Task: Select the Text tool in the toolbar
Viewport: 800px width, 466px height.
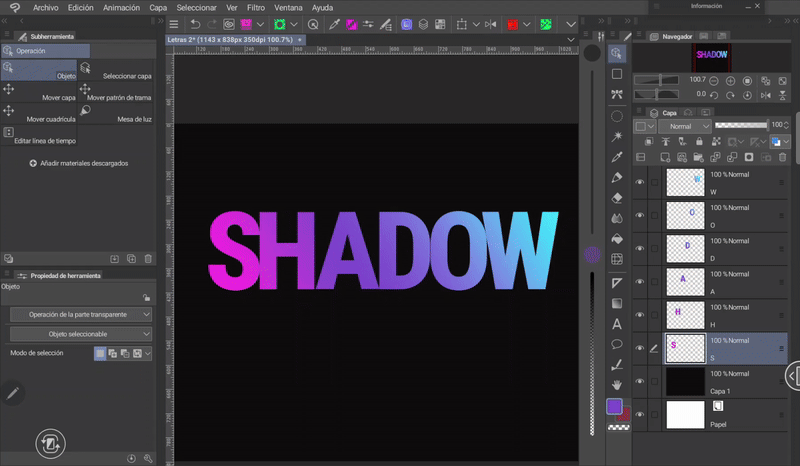Action: click(617, 323)
